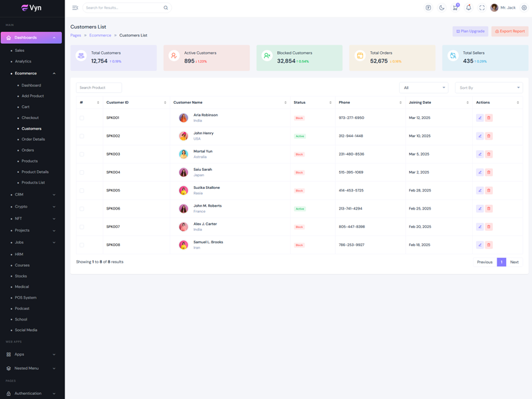Select the checkbox for SPK003 row
Image resolution: width=532 pixels, height=399 pixels.
(x=82, y=154)
